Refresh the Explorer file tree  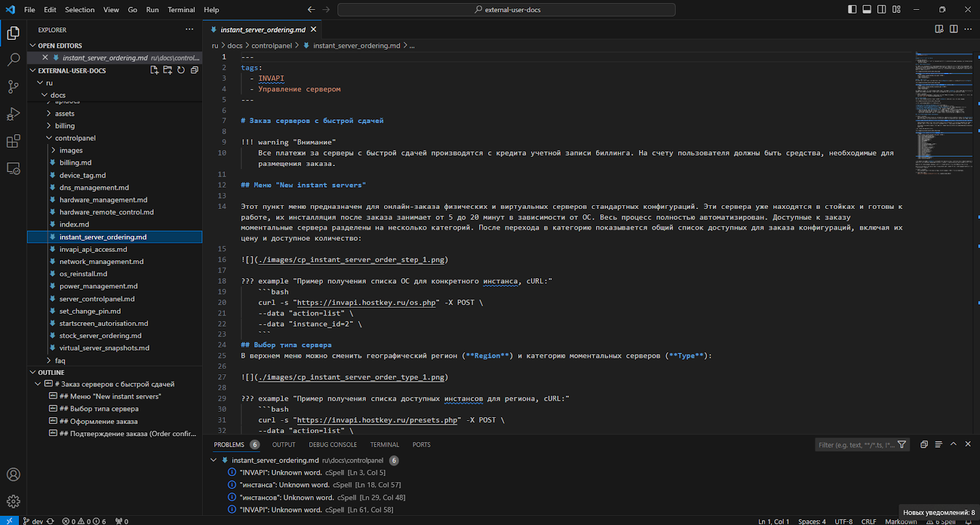pyautogui.click(x=181, y=70)
